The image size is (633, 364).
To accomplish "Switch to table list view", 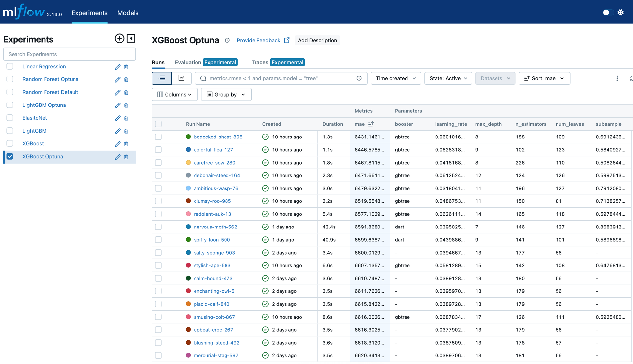I will (162, 78).
